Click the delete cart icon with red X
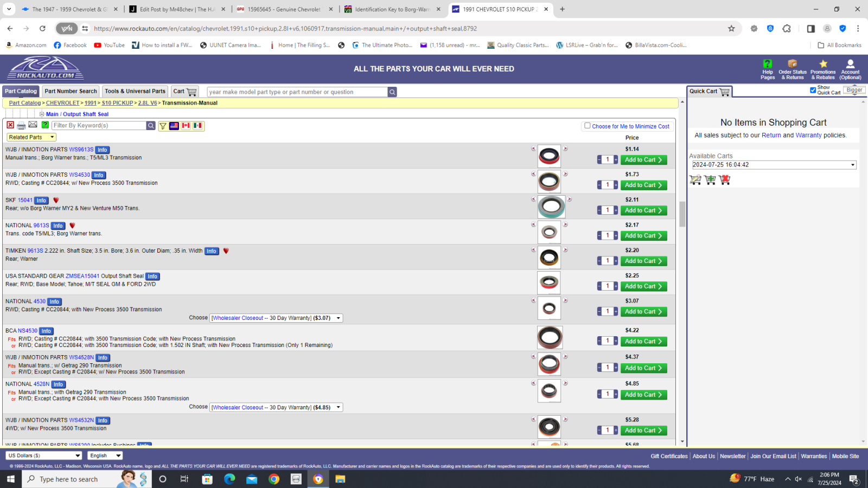Image resolution: width=868 pixels, height=488 pixels. [725, 179]
